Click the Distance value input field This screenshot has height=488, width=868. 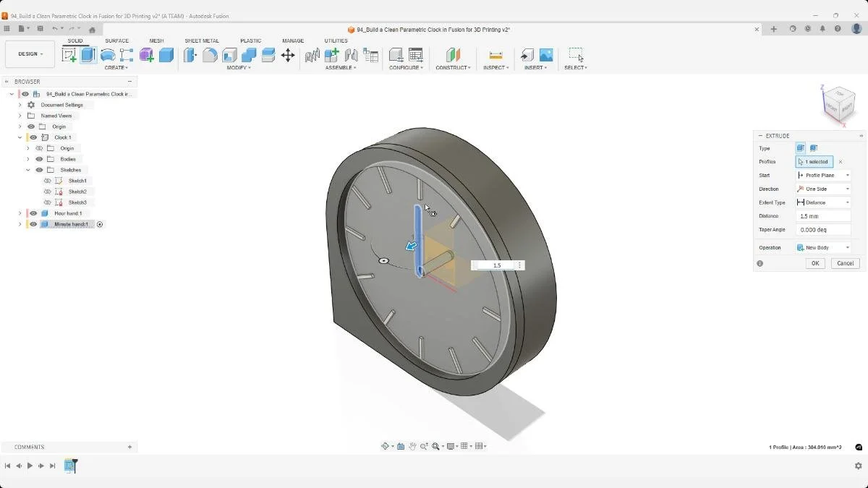[x=822, y=215]
